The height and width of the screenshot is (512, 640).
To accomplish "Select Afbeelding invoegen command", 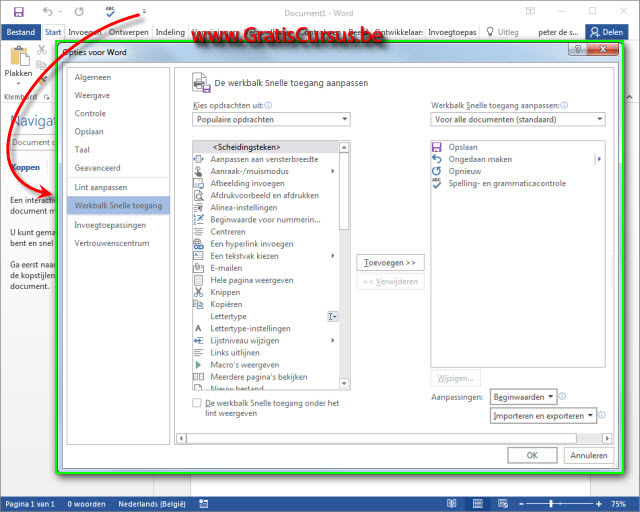I will pyautogui.click(x=265, y=183).
